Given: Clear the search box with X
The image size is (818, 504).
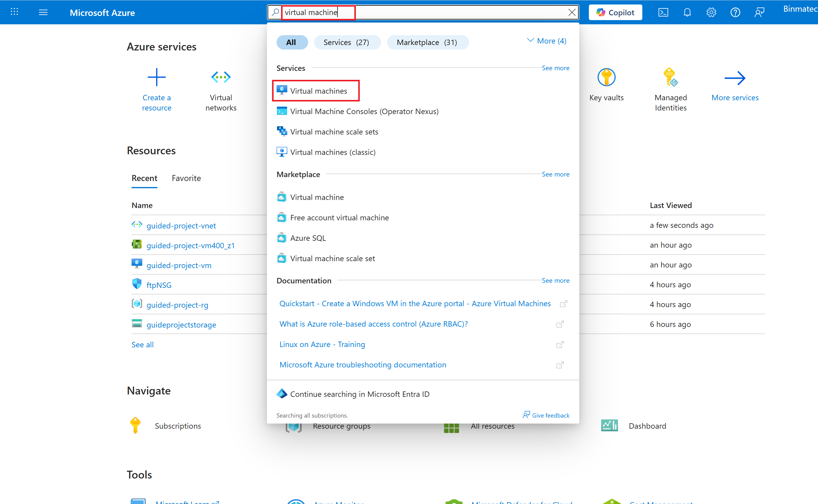Looking at the screenshot, I should (572, 12).
